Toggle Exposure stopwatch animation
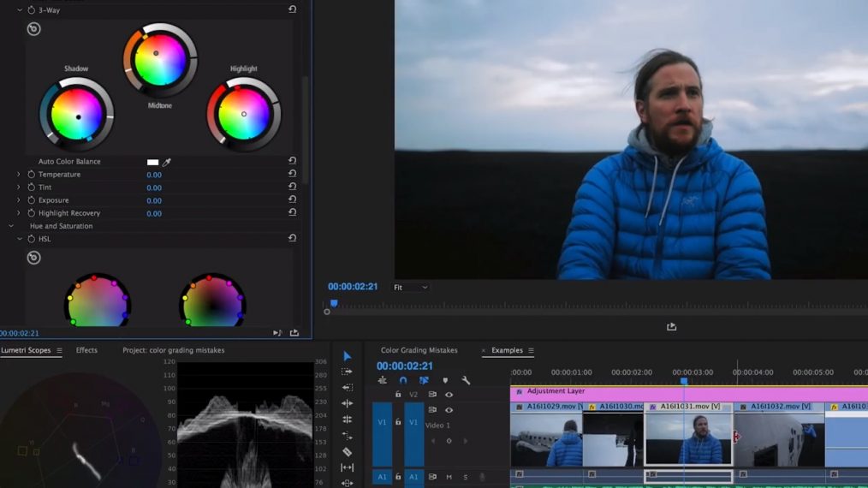 point(32,200)
